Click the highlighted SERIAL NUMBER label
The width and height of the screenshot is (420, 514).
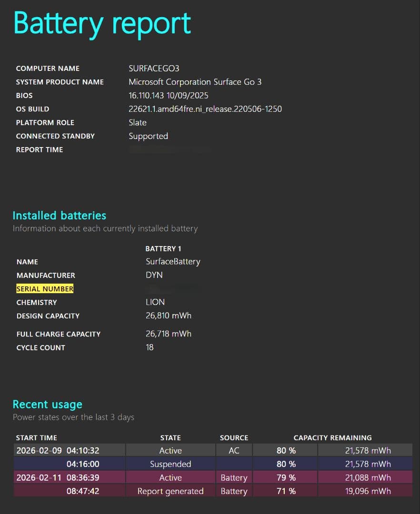pyautogui.click(x=45, y=289)
